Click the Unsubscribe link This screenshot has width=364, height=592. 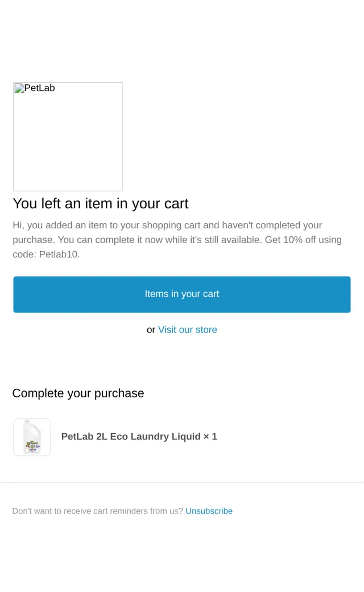click(209, 511)
